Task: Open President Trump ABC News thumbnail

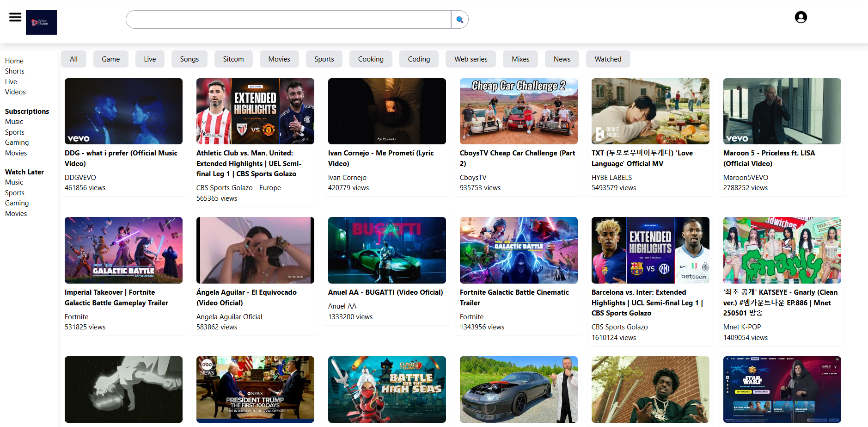Action: pos(255,390)
